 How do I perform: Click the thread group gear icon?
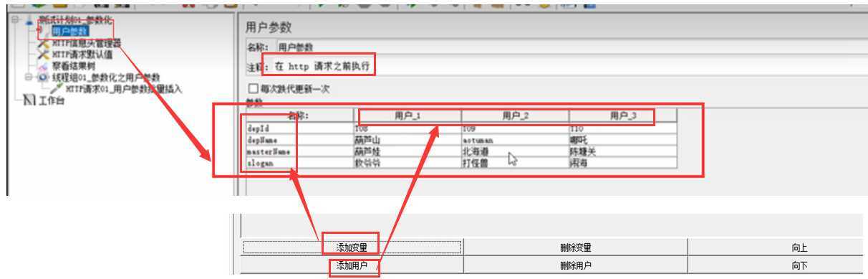42,77
